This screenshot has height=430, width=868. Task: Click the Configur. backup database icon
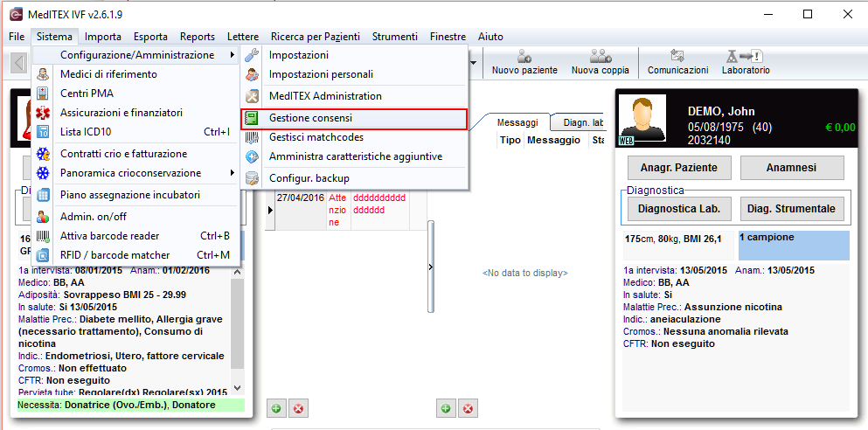click(253, 178)
